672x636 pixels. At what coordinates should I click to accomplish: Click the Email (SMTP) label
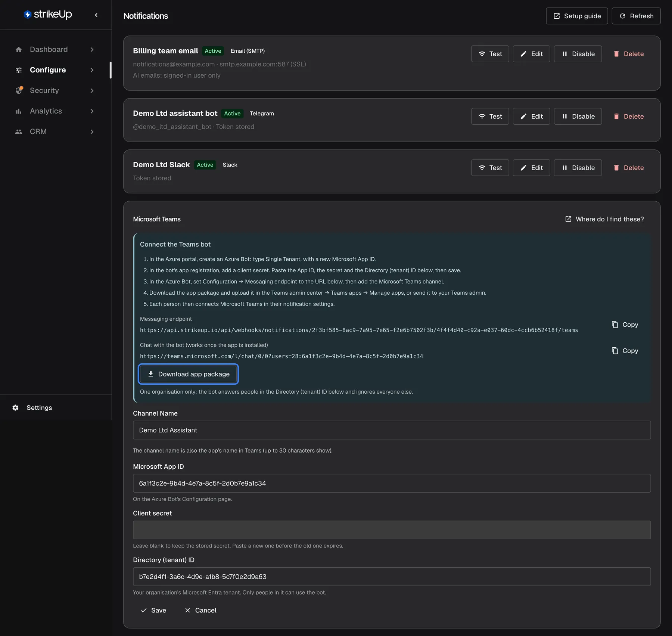pyautogui.click(x=248, y=51)
